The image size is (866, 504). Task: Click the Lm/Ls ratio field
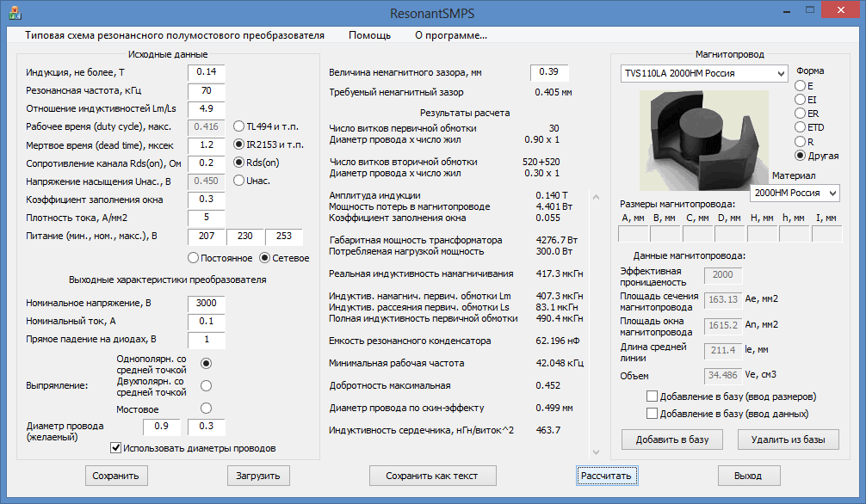(206, 108)
